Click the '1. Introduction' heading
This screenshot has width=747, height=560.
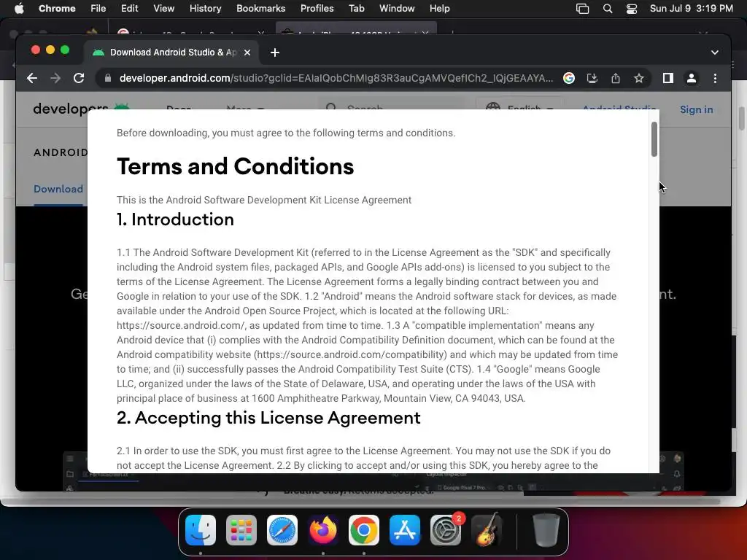(x=175, y=219)
